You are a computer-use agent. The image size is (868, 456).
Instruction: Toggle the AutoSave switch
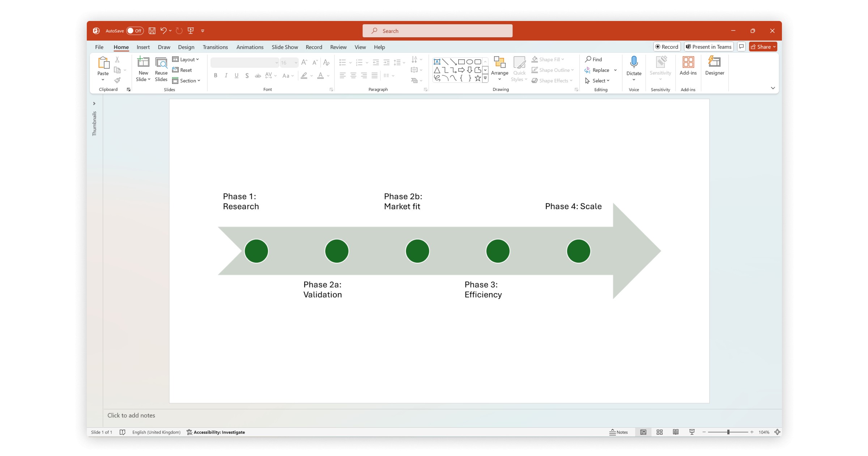pos(135,31)
